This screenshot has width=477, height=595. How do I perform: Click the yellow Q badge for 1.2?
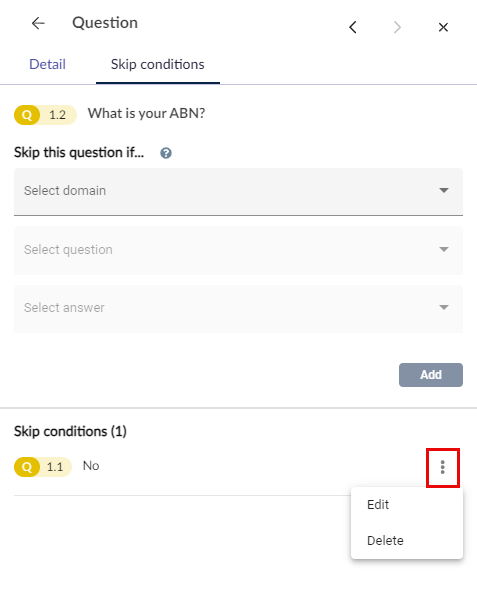pos(27,115)
